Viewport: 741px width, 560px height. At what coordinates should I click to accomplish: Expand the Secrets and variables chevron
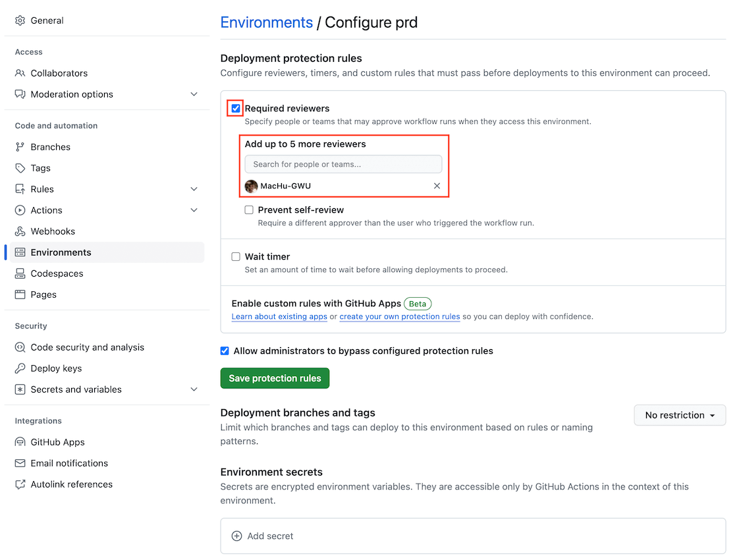(x=194, y=389)
